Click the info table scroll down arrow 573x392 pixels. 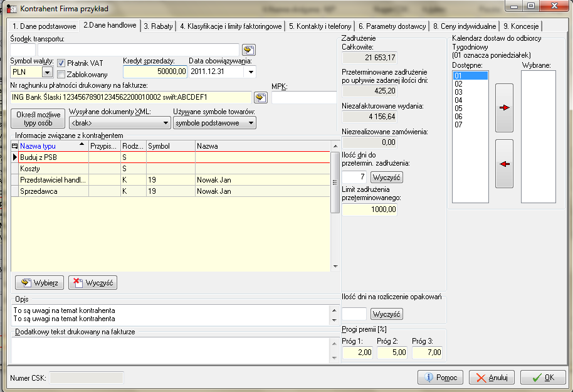tap(335, 266)
